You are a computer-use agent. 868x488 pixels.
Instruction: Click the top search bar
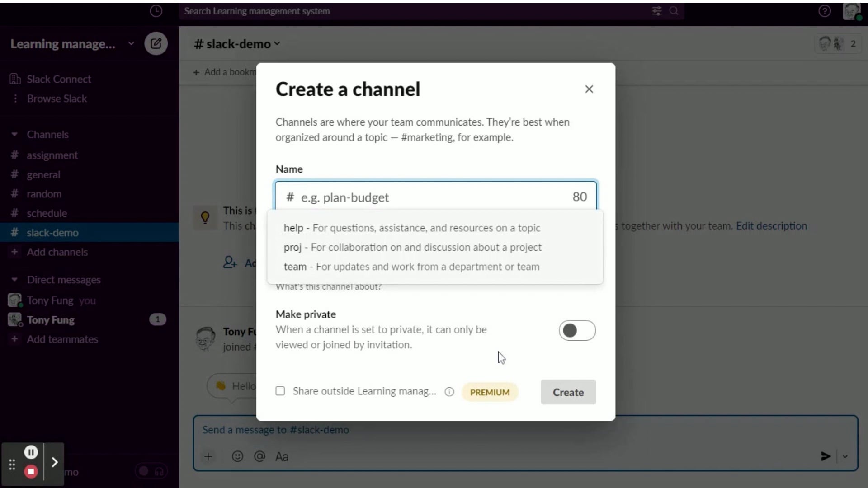pyautogui.click(x=432, y=11)
